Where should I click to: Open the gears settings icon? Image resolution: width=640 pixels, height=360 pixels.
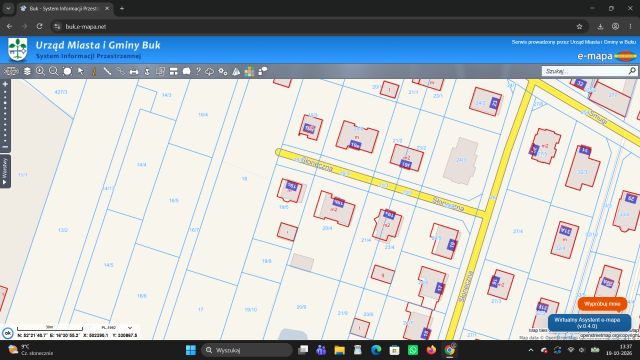[222, 71]
